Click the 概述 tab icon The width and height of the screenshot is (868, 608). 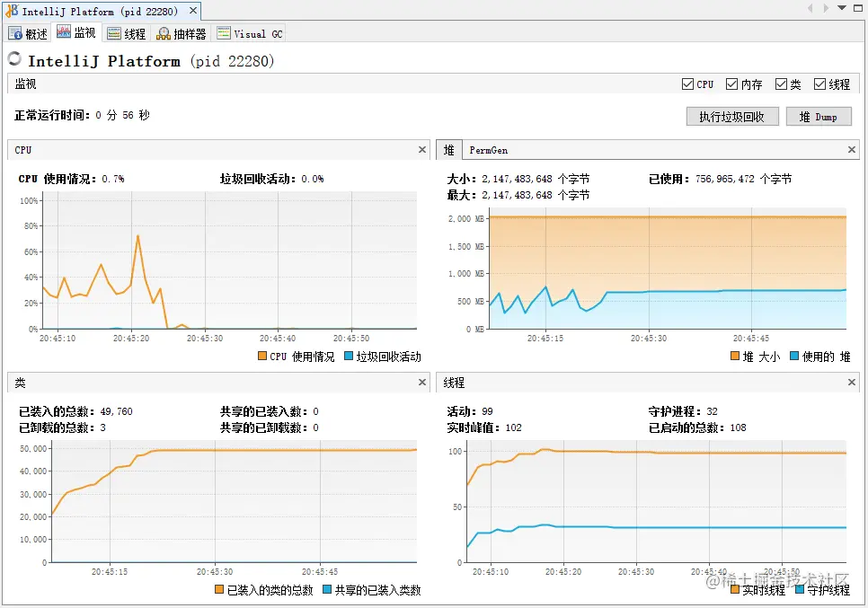15,34
